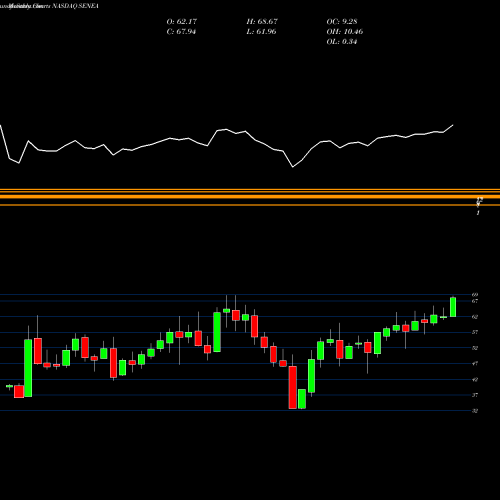Select the low value L: 61.96
The image size is (500, 500).
(261, 32)
